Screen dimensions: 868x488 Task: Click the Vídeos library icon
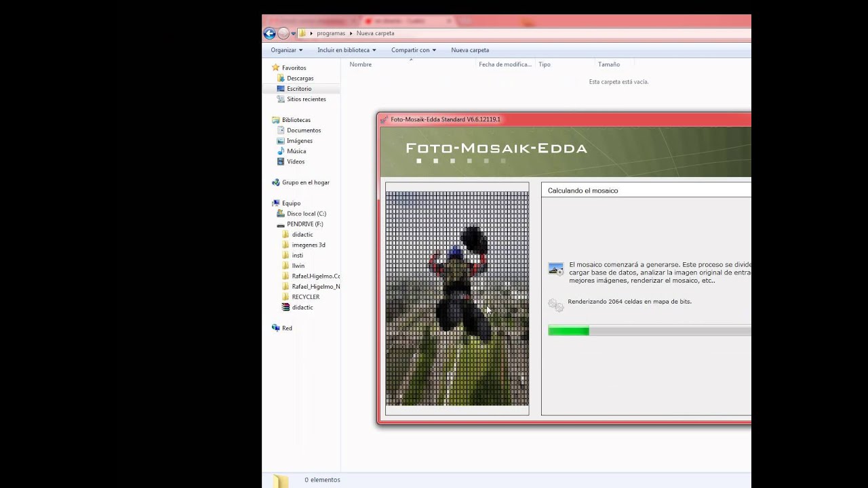tap(281, 161)
